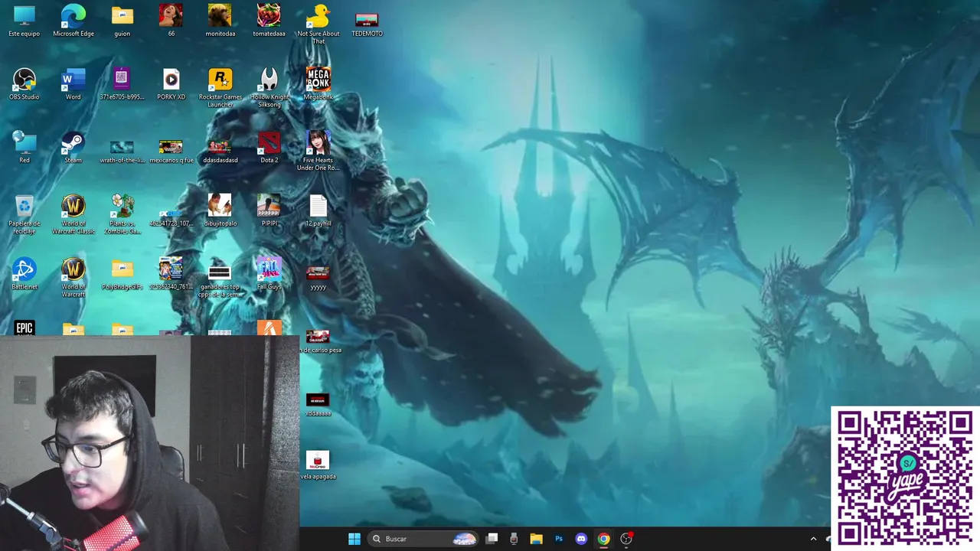
Task: Launch Five Hearts Under One Roof shortcut
Action: [318, 151]
